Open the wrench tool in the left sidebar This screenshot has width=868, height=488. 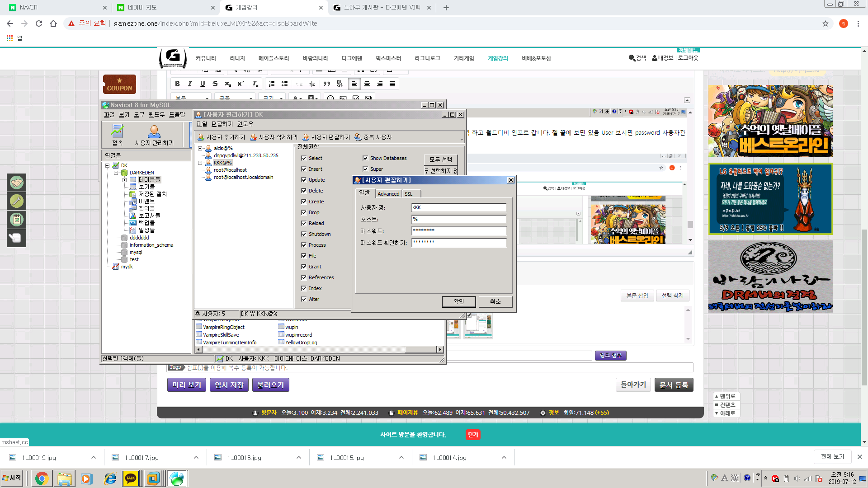17,201
